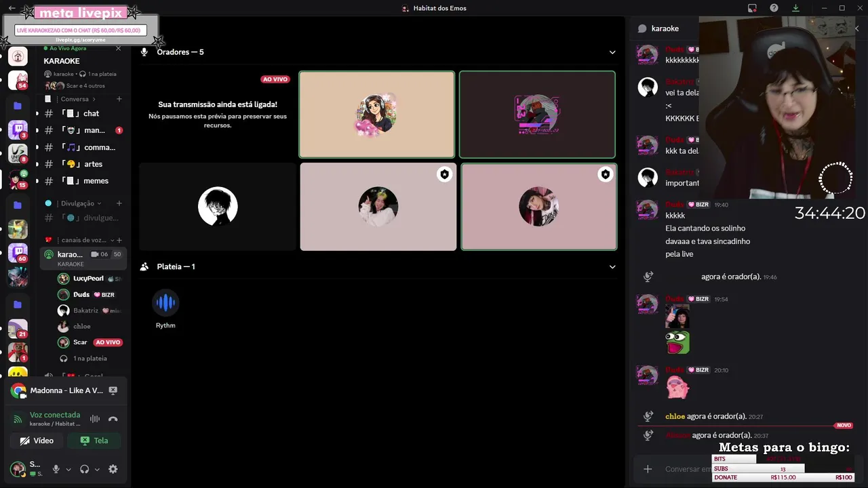Click the green Pepe frog emote
Screen dimensions: 868x488
tap(677, 342)
